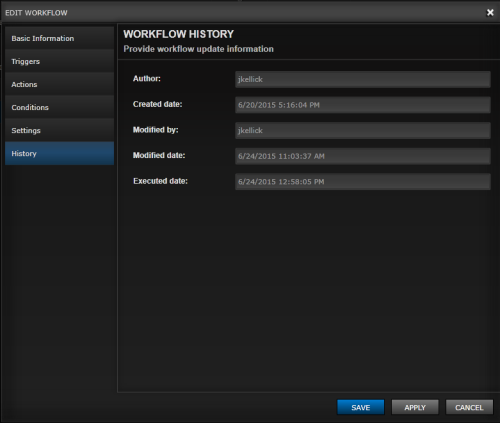This screenshot has width=500, height=423.
Task: Close the Edit Workflow dialog with X
Action: (490, 13)
